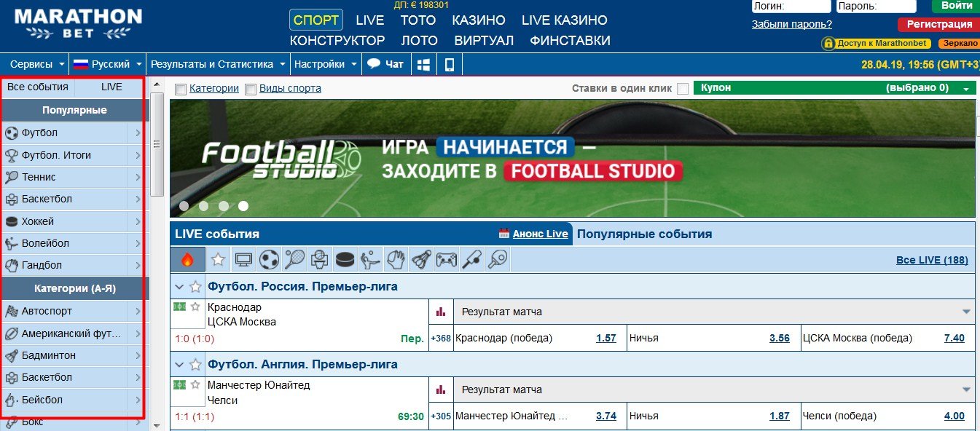Viewport: 980px width, 431px height.
Task: Switch sidebar to Все события tab
Action: pos(38,87)
